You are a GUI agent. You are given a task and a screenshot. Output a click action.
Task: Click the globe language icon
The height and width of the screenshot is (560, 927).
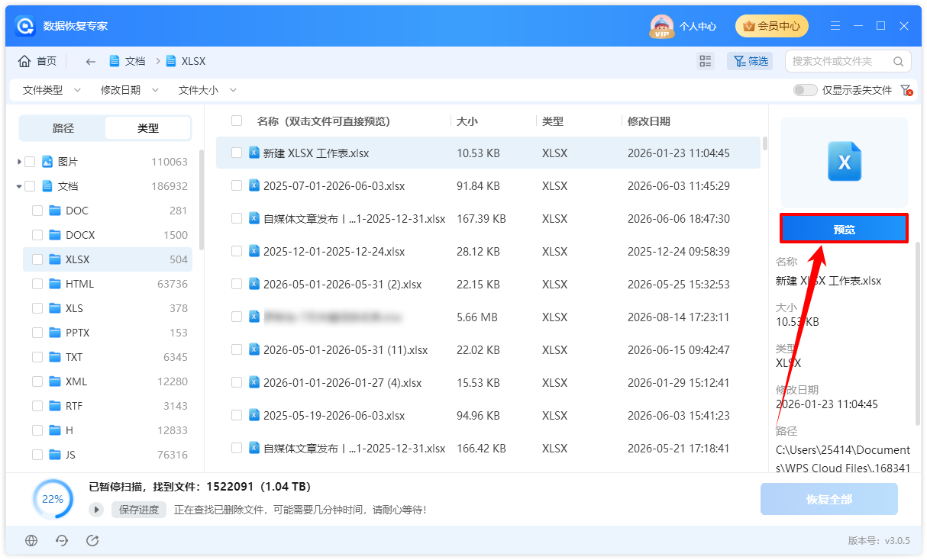point(31,540)
